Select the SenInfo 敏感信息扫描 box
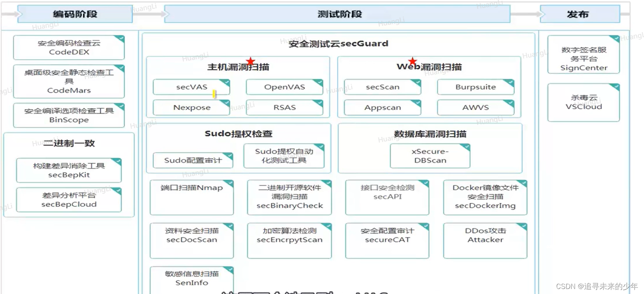 (192, 280)
